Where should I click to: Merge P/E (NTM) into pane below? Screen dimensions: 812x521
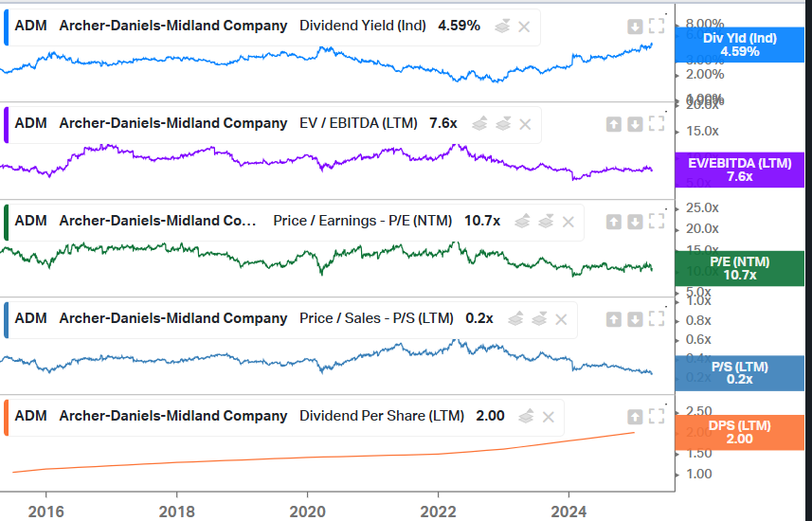[545, 222]
